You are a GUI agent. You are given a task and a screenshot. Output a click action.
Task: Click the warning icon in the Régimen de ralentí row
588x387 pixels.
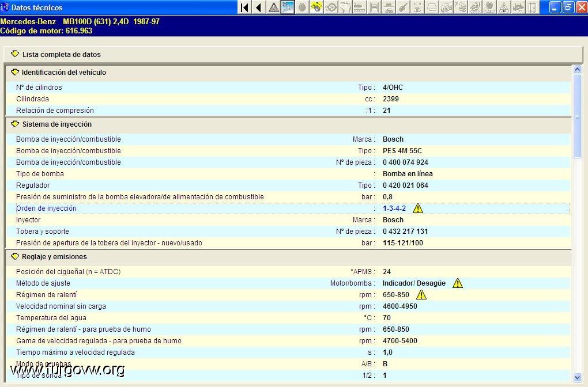coord(421,295)
